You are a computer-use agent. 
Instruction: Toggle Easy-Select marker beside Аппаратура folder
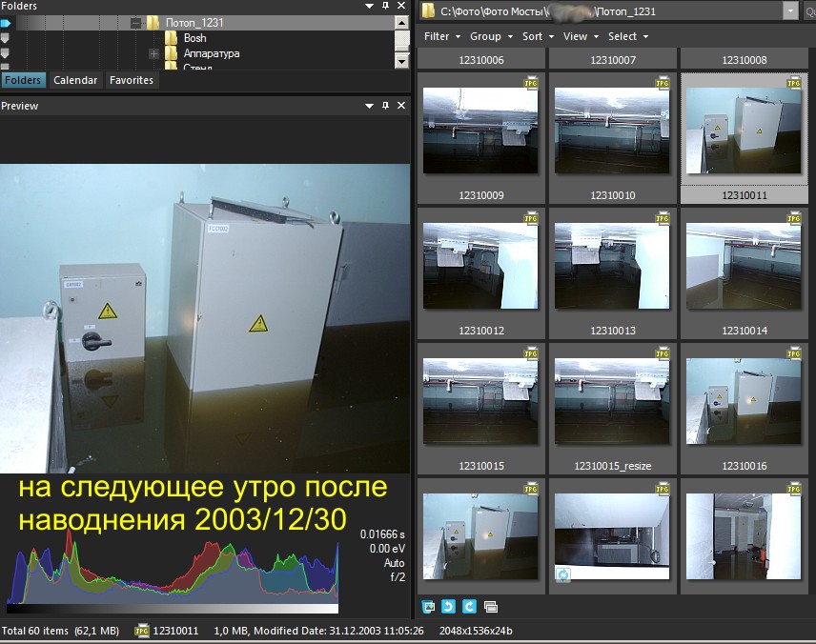[5, 53]
